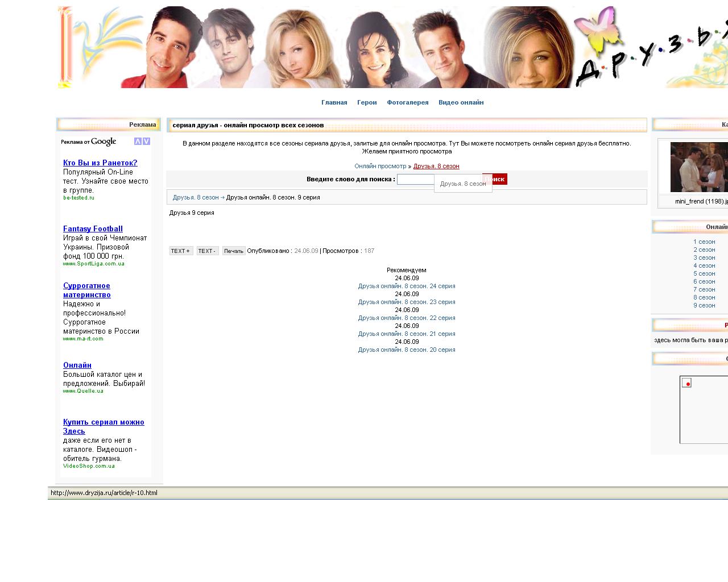This screenshot has height=582, width=728.
Task: Click the Fantasy Football ad link
Action: click(x=93, y=228)
